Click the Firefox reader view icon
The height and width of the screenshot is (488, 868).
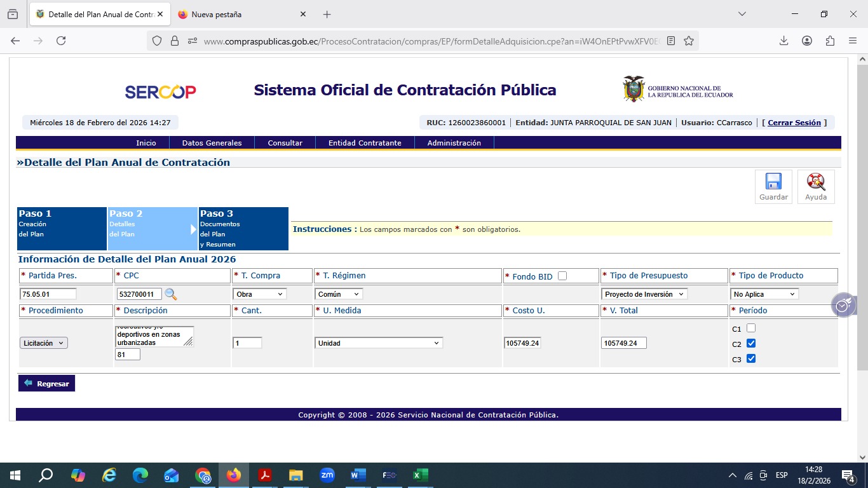(x=671, y=41)
